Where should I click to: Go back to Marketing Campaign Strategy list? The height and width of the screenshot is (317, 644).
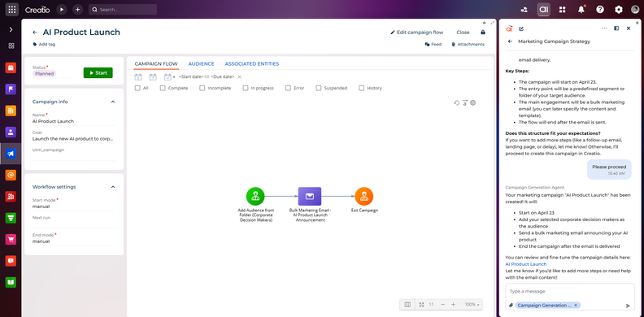coord(510,41)
